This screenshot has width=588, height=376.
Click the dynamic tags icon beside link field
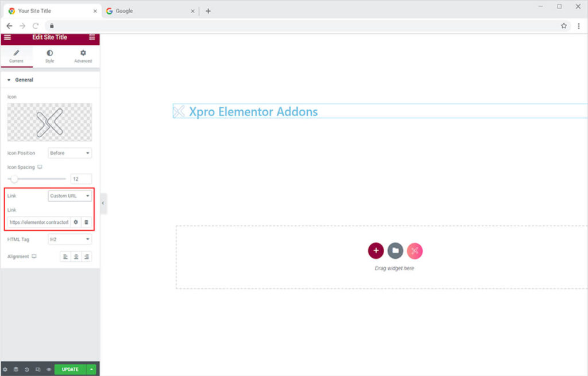[86, 222]
